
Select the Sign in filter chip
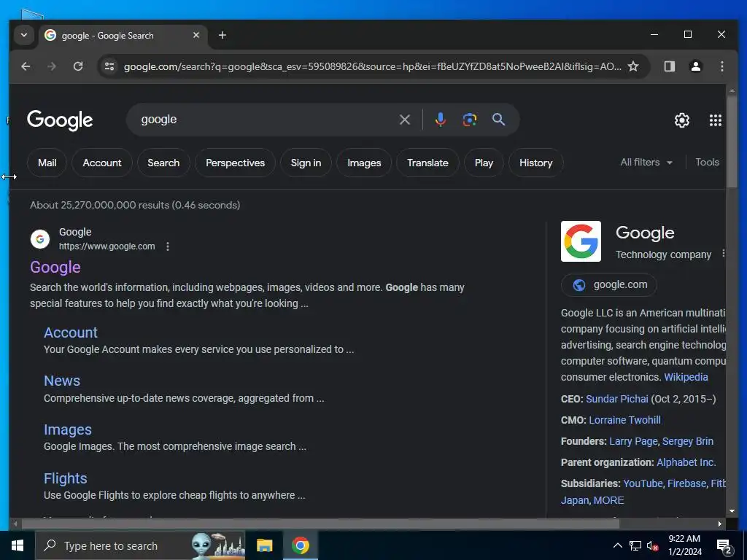[306, 163]
